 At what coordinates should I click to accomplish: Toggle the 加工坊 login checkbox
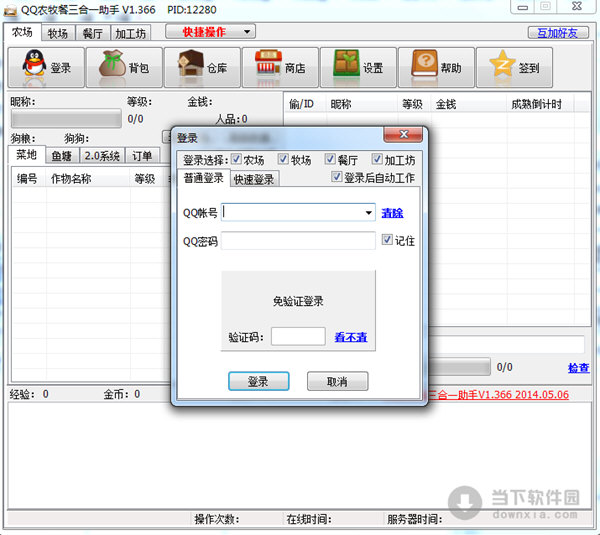pos(377,159)
